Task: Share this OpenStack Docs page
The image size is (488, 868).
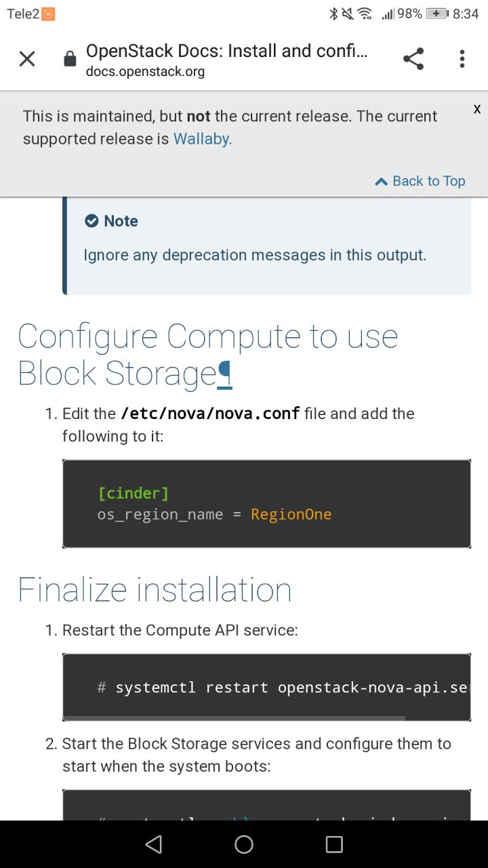Action: (x=413, y=60)
